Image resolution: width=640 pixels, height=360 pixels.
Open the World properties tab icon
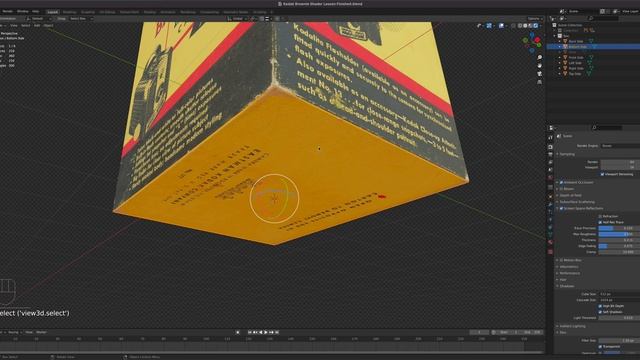click(550, 178)
